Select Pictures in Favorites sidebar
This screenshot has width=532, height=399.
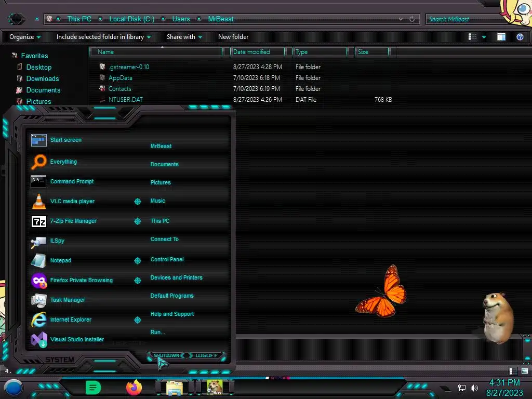point(38,101)
